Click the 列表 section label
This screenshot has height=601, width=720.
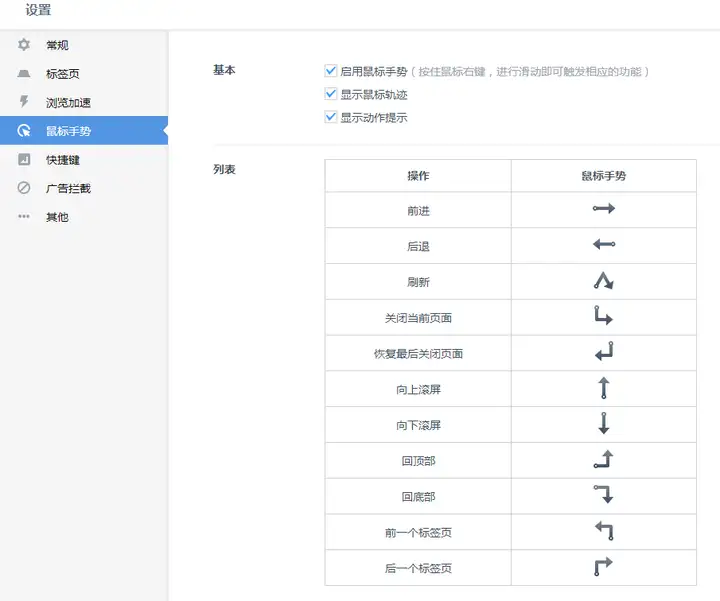coord(224,169)
